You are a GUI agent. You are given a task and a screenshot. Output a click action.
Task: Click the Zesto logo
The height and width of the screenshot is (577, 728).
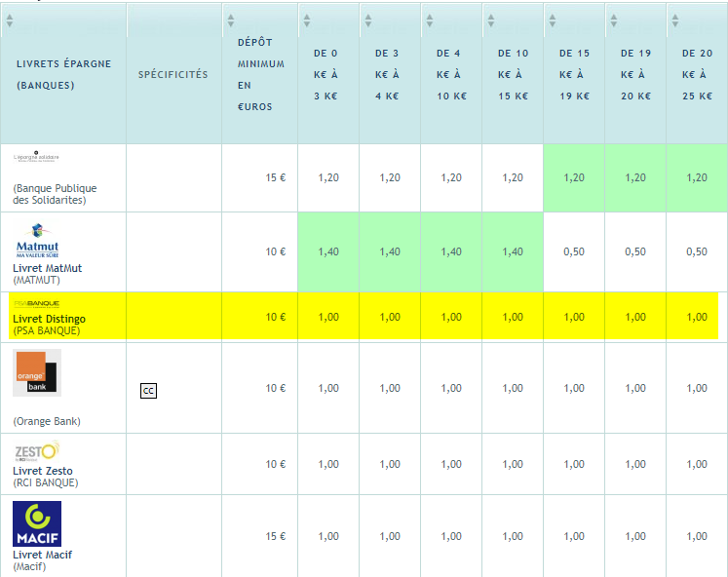(x=37, y=451)
